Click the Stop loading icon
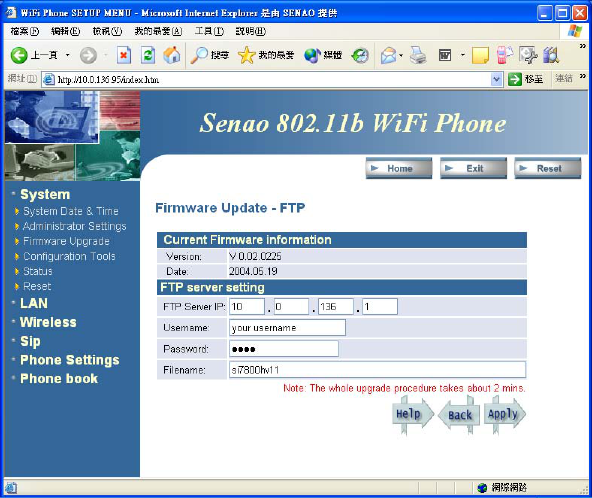This screenshot has width=592, height=498. pos(123,56)
